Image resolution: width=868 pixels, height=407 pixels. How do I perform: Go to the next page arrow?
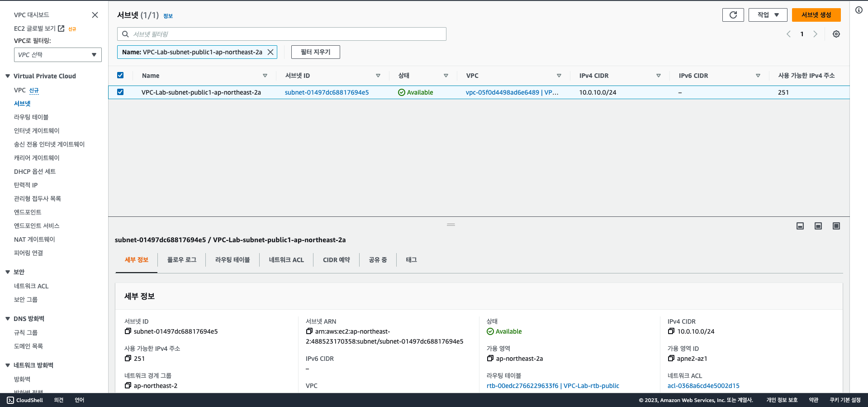tap(815, 34)
